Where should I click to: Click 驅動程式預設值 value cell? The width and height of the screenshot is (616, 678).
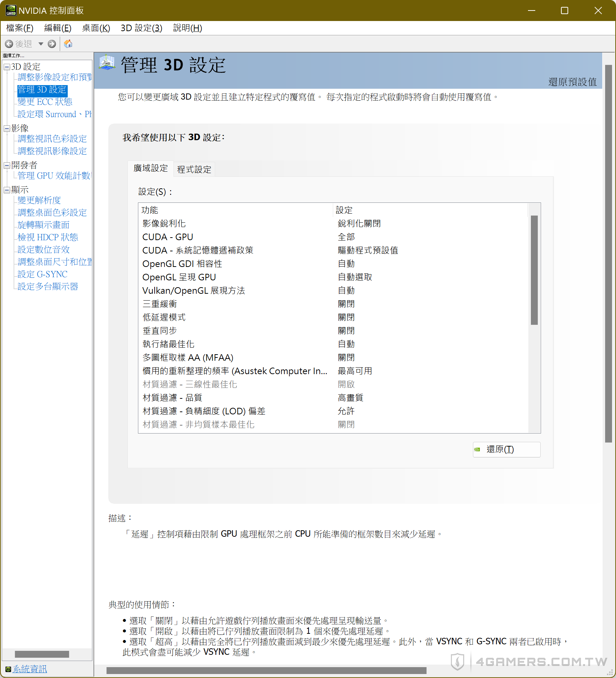pos(368,250)
